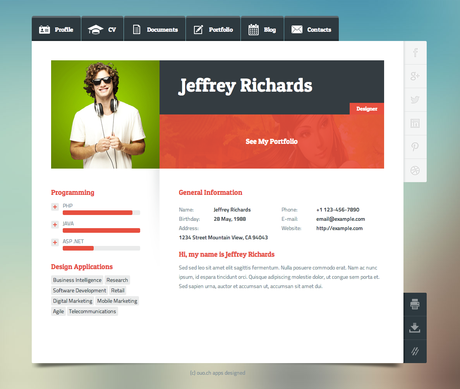This screenshot has width=460, height=389.
Task: Open the Documents tab
Action: tap(155, 29)
